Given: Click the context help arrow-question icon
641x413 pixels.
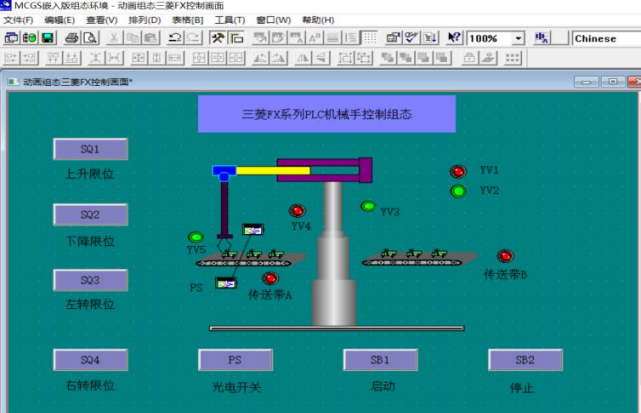Looking at the screenshot, I should 453,38.
